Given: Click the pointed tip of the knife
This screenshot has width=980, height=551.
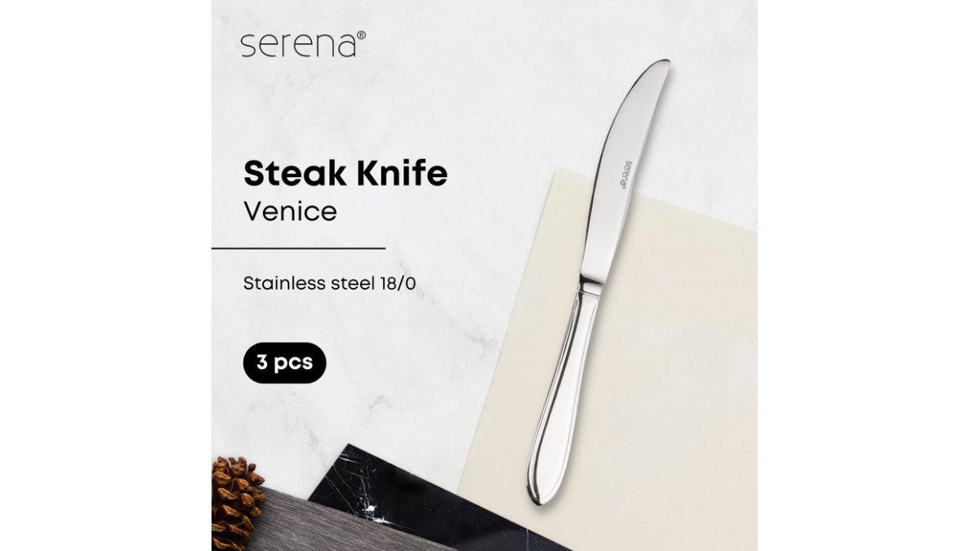Looking at the screenshot, I should [x=665, y=64].
